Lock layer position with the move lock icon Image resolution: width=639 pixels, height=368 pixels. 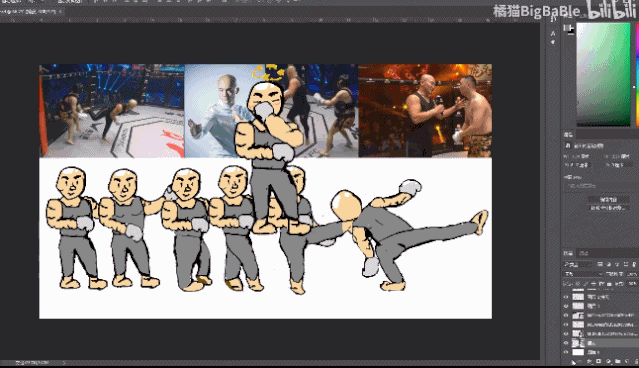[593, 284]
